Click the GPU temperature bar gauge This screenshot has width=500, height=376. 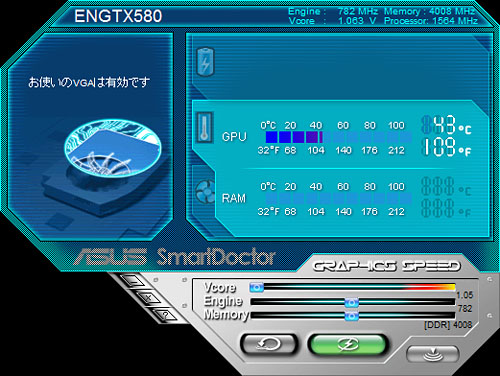[338, 137]
